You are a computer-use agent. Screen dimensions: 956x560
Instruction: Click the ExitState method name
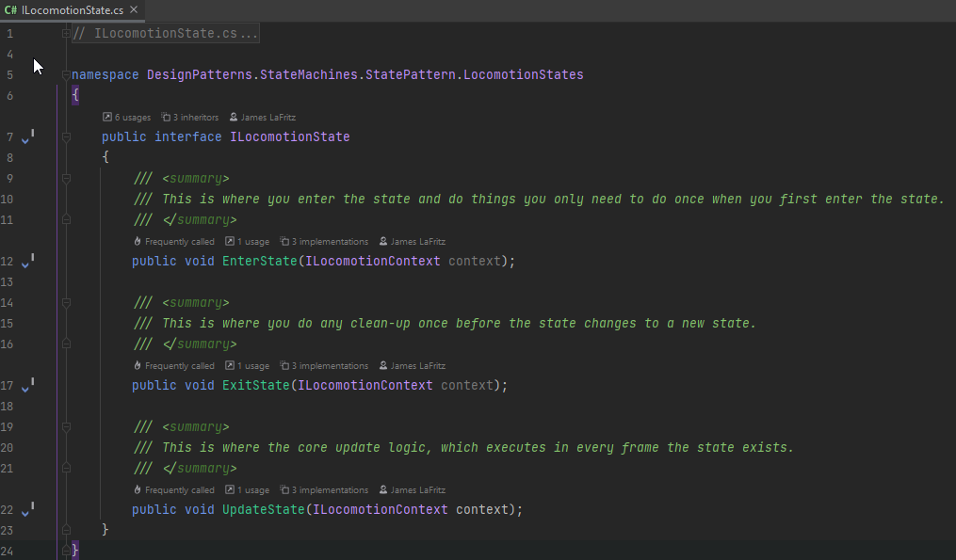pos(255,386)
